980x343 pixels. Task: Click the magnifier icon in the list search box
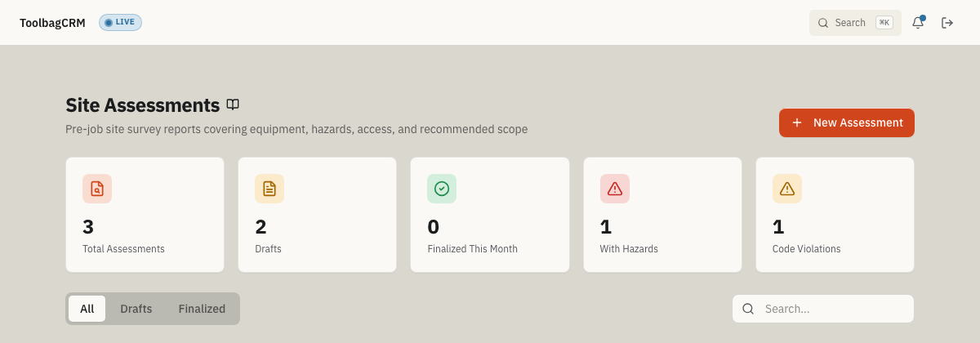(x=748, y=309)
